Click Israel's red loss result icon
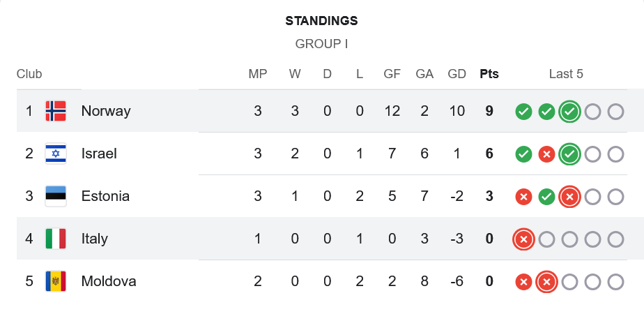644x314 pixels. (546, 154)
